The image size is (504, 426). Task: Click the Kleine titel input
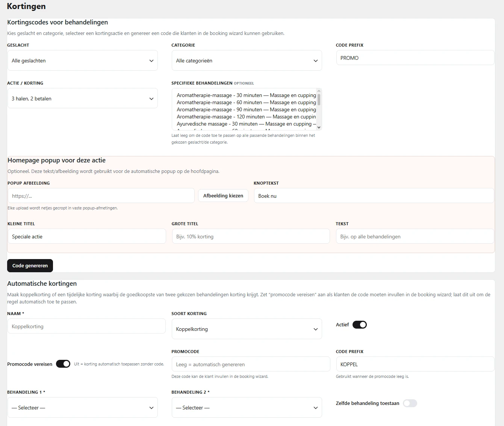point(87,236)
